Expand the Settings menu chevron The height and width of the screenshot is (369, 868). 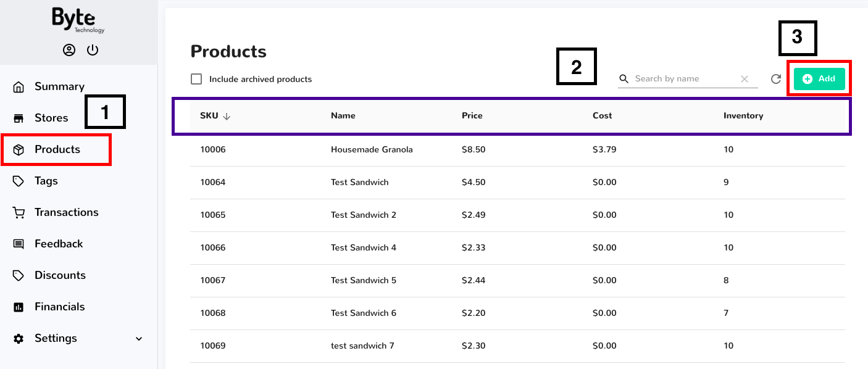point(138,338)
